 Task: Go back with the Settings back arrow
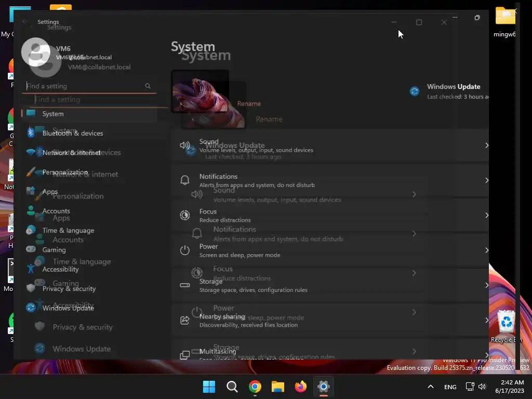click(25, 22)
